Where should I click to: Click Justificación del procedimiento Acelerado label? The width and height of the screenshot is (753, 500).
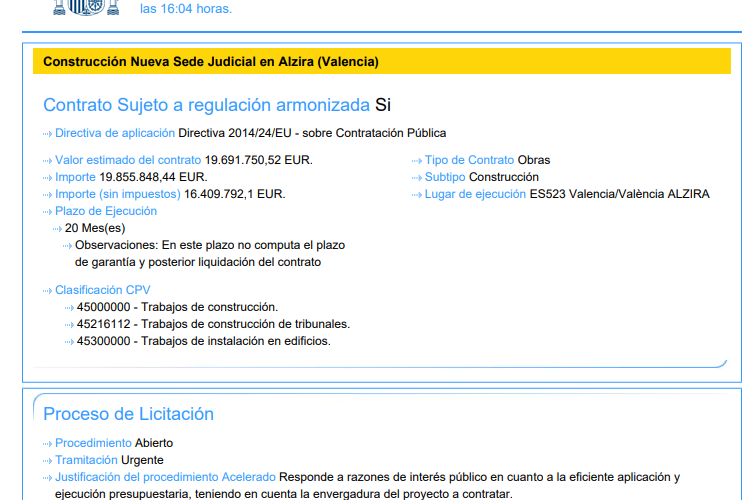point(165,477)
